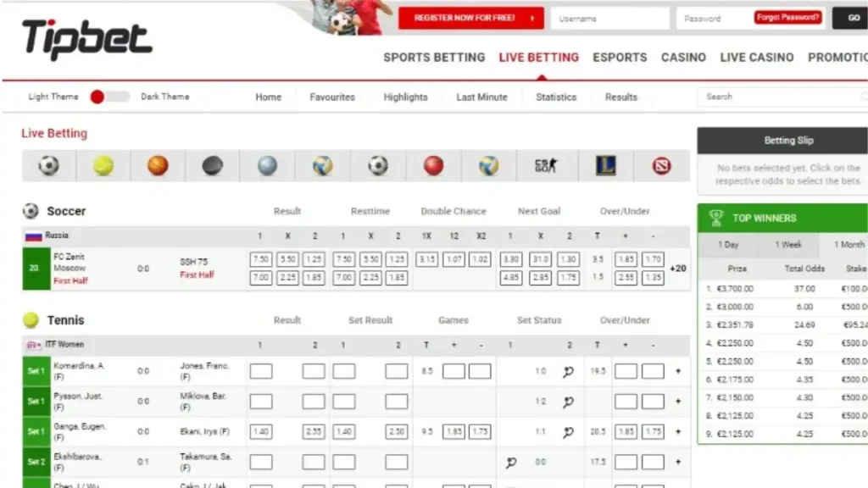868x488 pixels.
Task: Focus the Password input field
Action: click(x=714, y=19)
